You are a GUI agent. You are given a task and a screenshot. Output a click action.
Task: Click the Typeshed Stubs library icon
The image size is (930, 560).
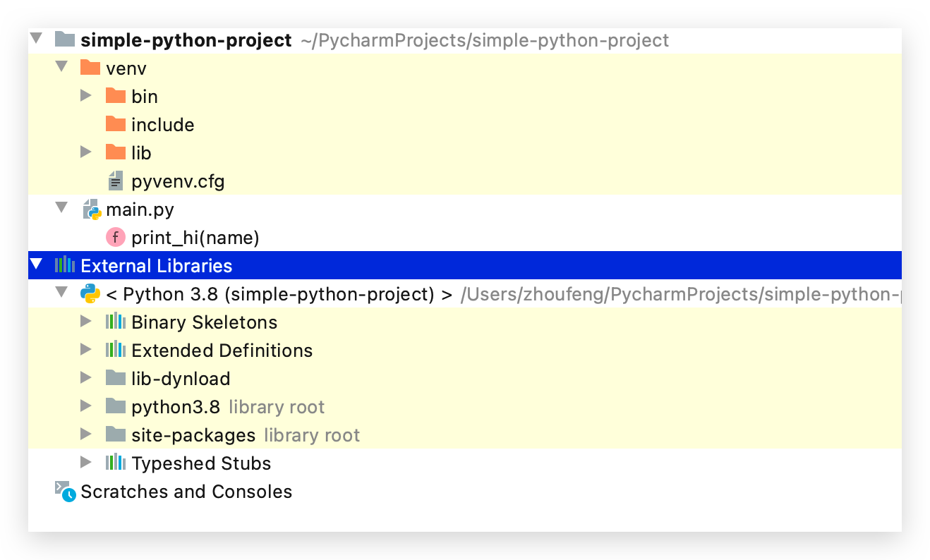click(115, 463)
